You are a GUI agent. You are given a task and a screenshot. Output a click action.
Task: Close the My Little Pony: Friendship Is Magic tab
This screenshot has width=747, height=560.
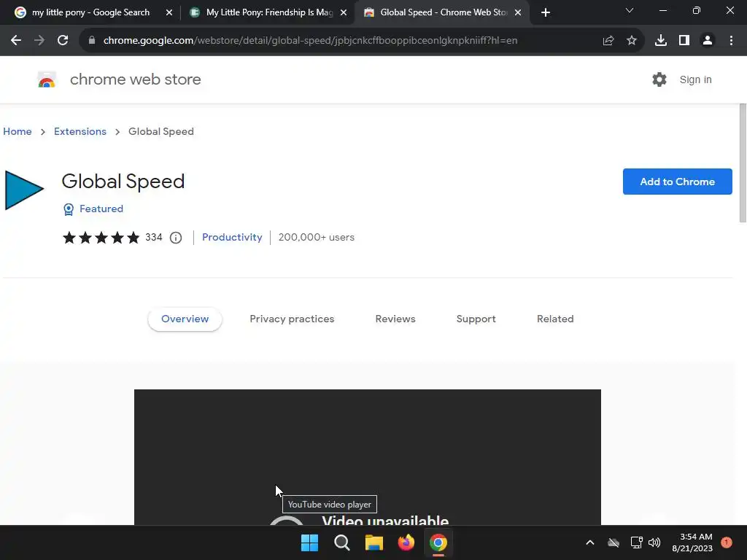[x=344, y=12]
